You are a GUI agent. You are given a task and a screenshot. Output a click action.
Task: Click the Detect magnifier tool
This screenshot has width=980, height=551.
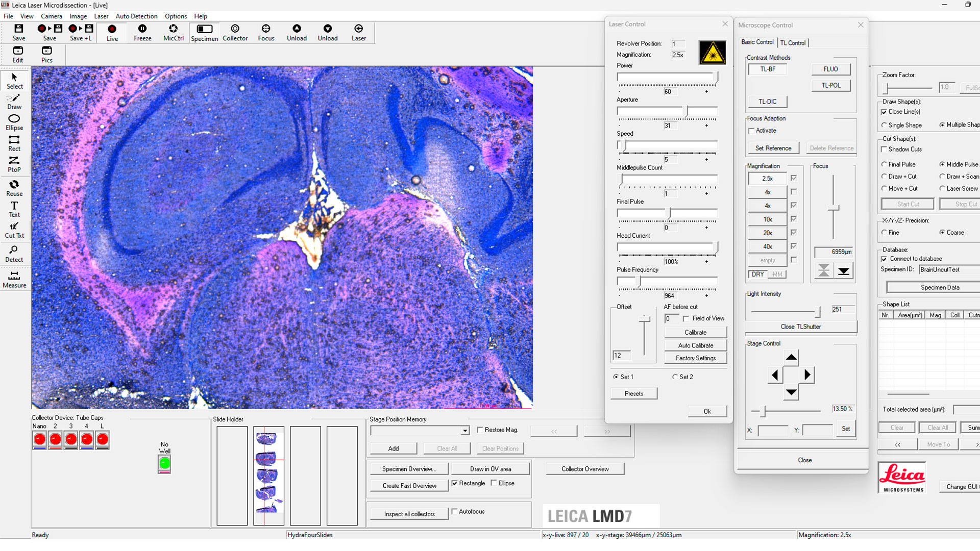pos(14,254)
